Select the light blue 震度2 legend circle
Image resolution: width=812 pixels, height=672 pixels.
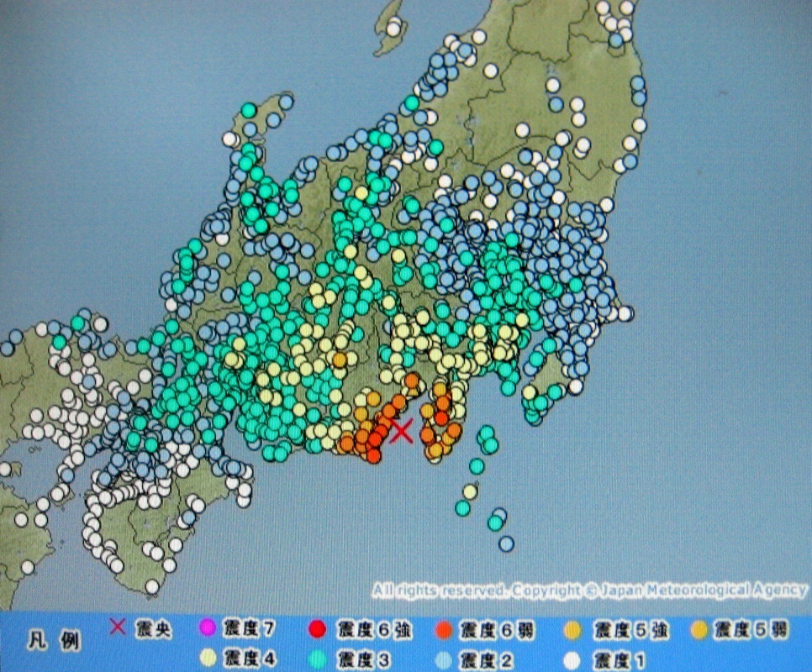(x=444, y=660)
